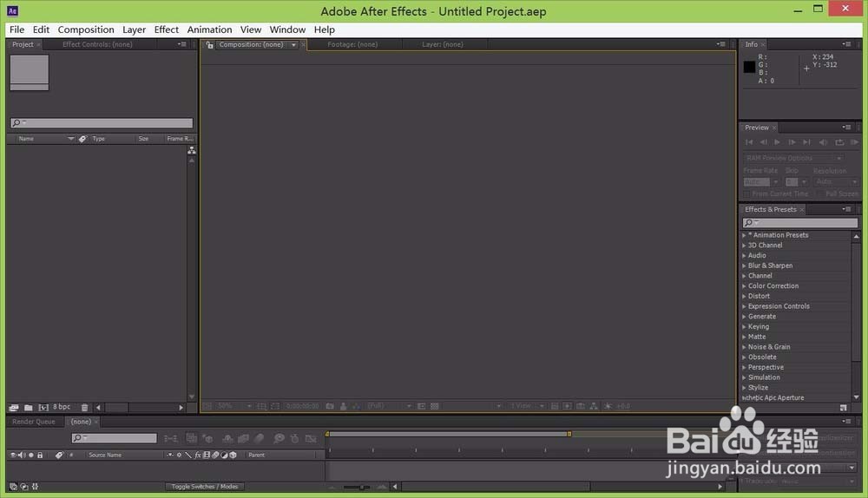
Task: Click the Draft 3D icon in timeline
Action: click(x=207, y=438)
